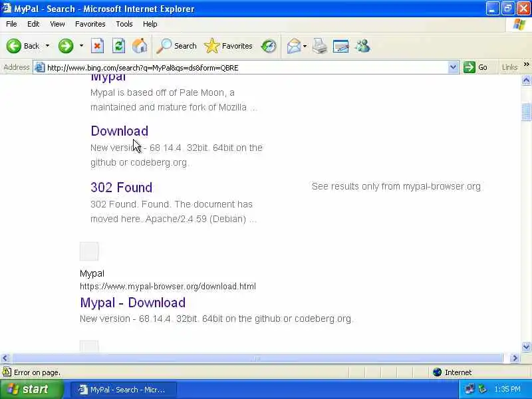The height and width of the screenshot is (399, 532).
Task: Click the horizontal scrollbar left arrow
Action: click(x=5, y=358)
